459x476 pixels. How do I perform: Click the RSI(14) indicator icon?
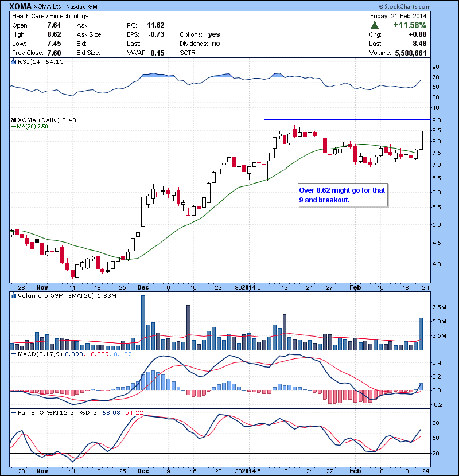13,61
